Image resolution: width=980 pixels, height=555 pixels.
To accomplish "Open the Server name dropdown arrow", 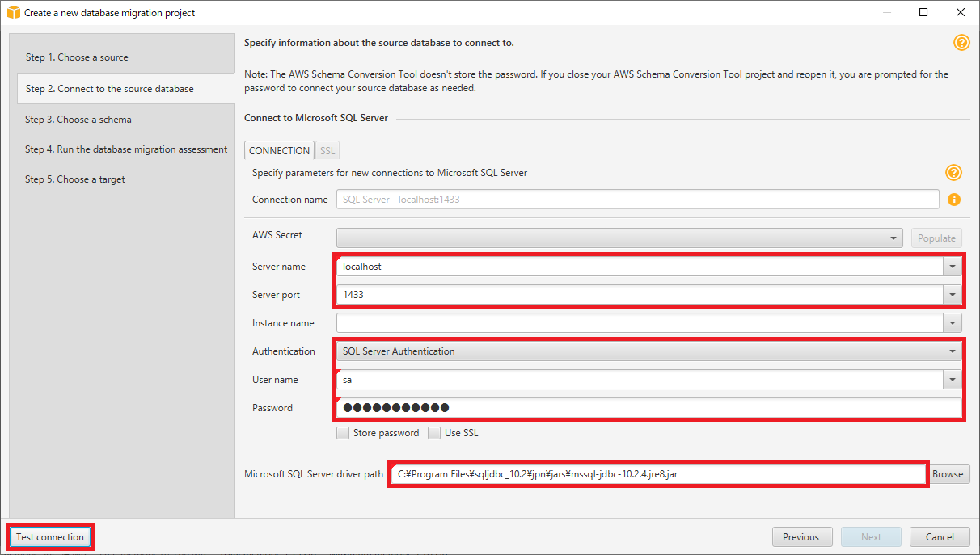I will pyautogui.click(x=953, y=267).
